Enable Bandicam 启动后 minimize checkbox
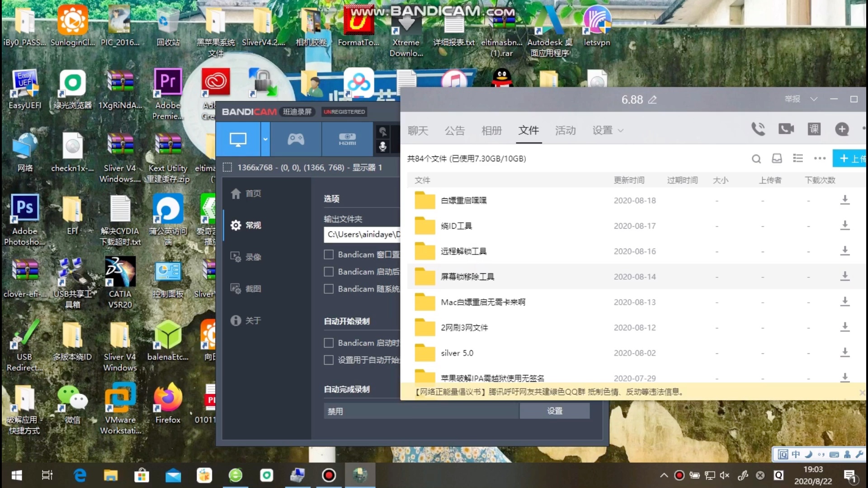 pos(329,272)
